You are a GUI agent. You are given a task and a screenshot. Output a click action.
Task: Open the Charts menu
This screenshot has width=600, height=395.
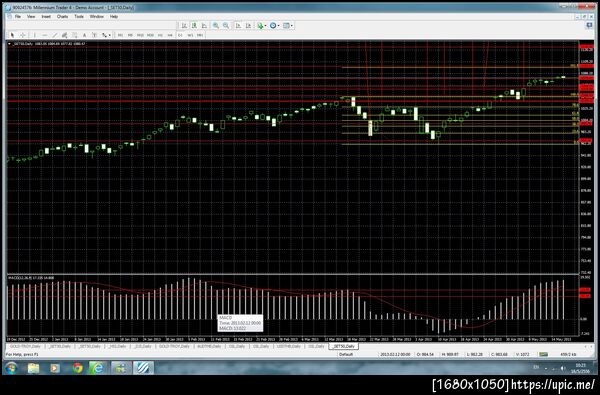62,16
